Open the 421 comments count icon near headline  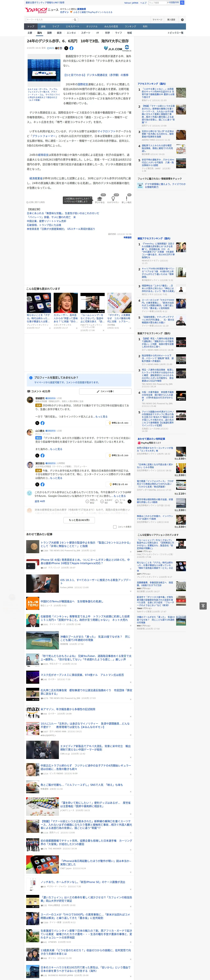pyautogui.click(x=51, y=48)
